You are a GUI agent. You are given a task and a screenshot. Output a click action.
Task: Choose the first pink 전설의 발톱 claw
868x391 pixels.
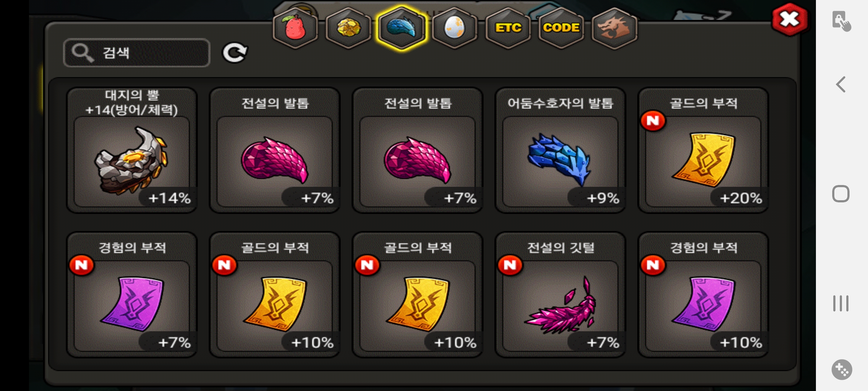pos(275,150)
